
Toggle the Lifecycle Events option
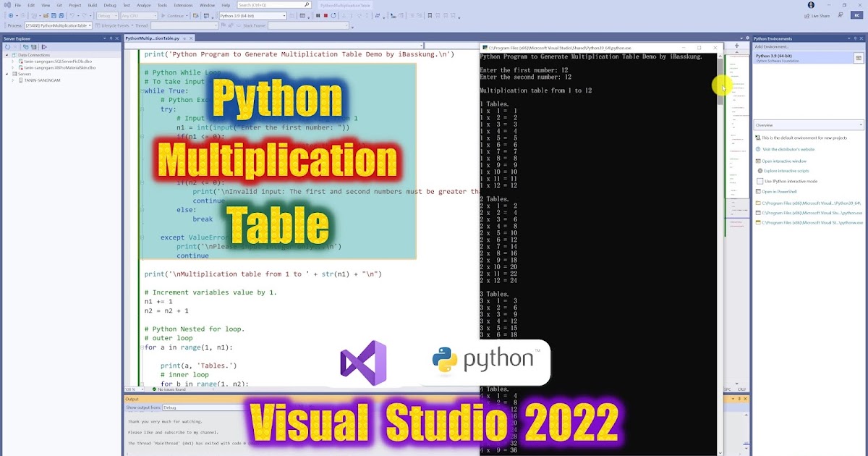click(115, 25)
